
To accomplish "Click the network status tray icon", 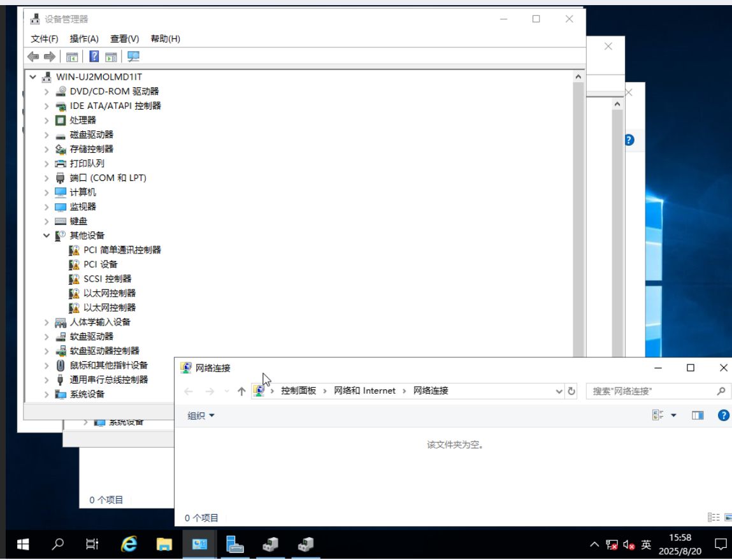I will tap(612, 545).
